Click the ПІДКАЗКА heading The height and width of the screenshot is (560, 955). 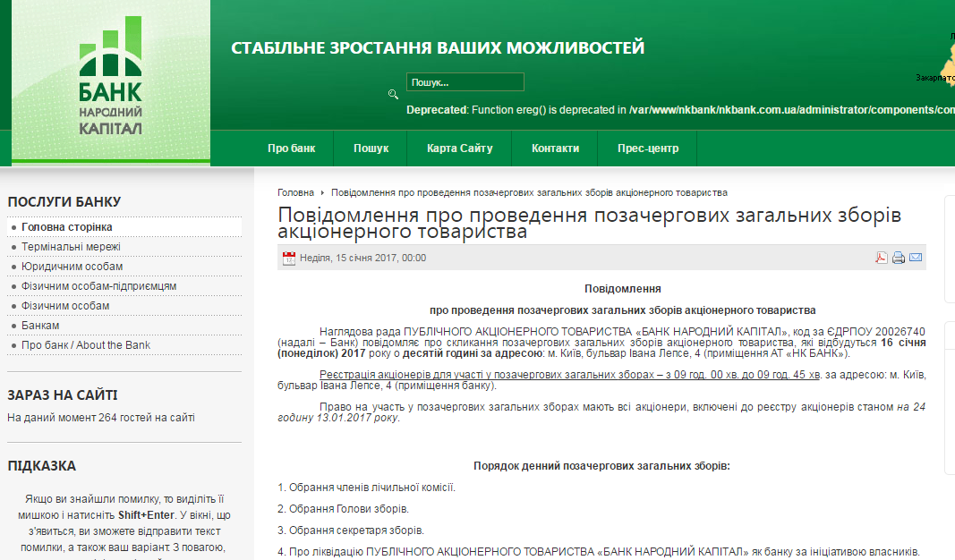point(41,466)
